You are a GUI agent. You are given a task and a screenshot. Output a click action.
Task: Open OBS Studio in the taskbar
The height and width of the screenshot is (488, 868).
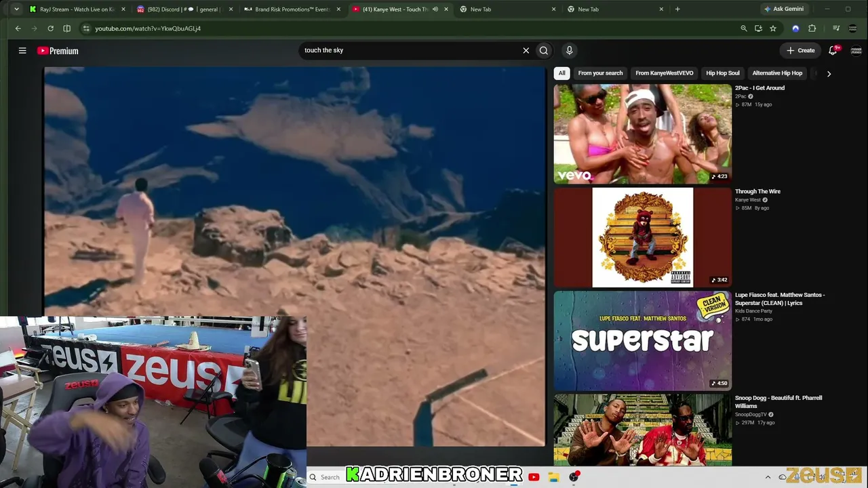pos(574,477)
